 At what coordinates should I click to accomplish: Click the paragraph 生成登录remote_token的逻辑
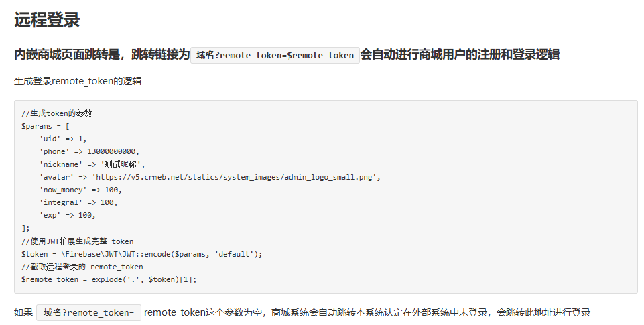pos(78,82)
